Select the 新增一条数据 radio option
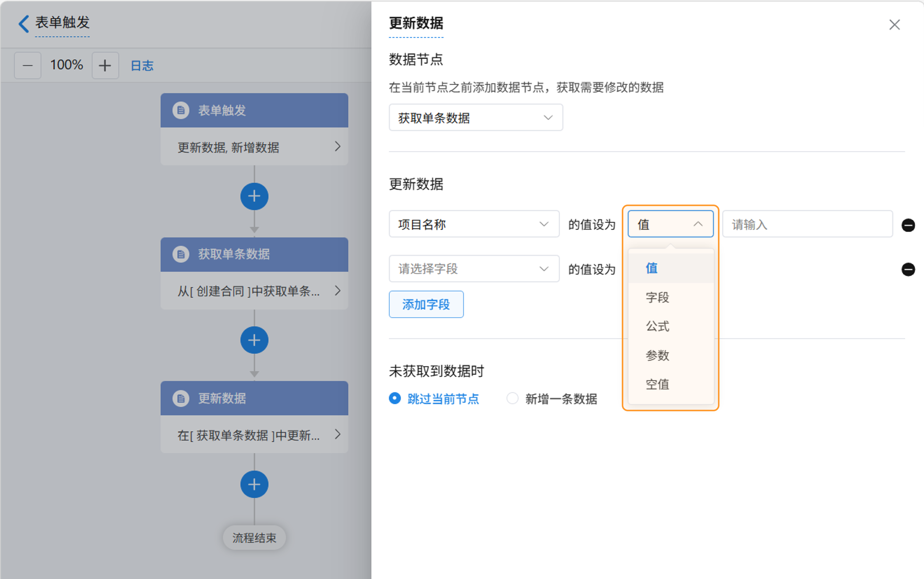Screen dimensions: 924x579 click(512, 398)
